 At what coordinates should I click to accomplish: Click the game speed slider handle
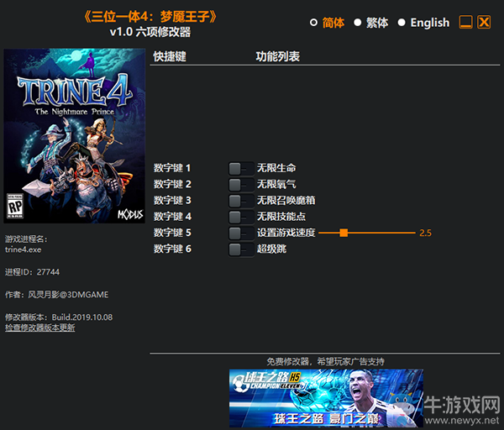pyautogui.click(x=344, y=233)
